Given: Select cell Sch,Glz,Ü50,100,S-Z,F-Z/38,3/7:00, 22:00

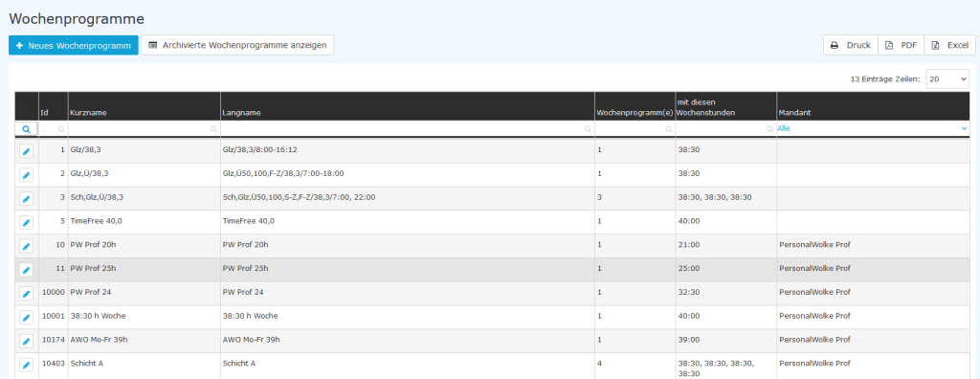Looking at the screenshot, I should click(408, 198).
